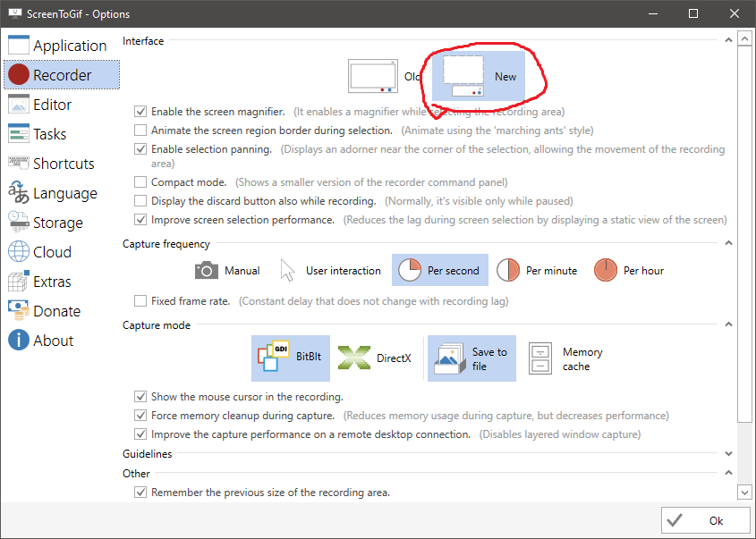Switch to the Tasks tab label
Viewport: 756px width, 539px height.
(50, 134)
